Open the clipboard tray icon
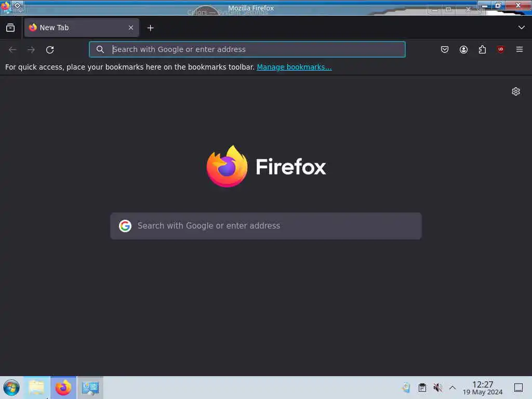Screen dimensions: 532x399 point(422,388)
